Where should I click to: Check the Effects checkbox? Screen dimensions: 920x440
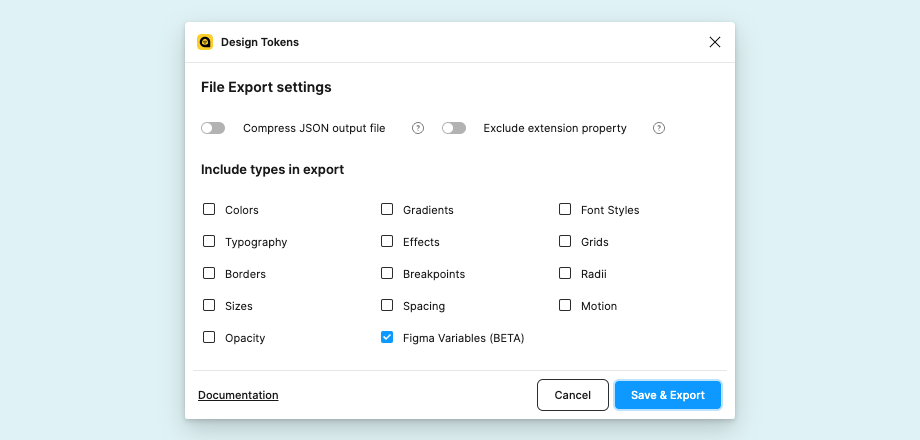point(387,242)
